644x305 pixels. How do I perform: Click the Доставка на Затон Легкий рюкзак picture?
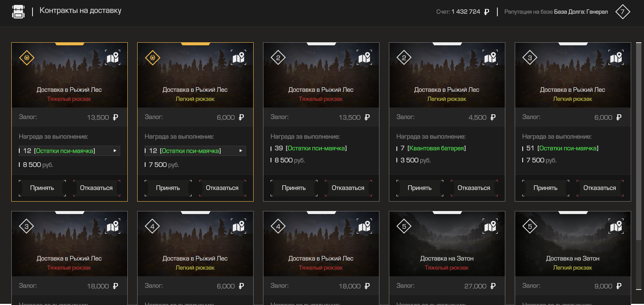[573, 244]
